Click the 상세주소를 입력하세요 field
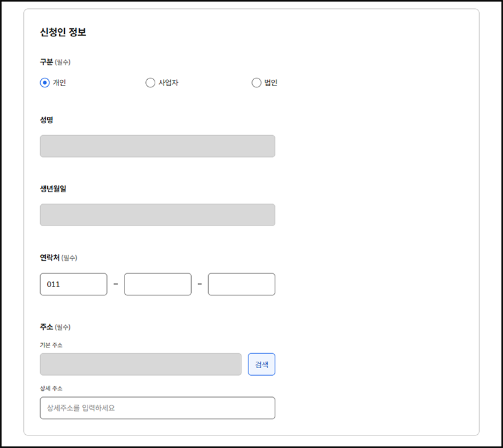This screenshot has height=448, width=503. [158, 408]
